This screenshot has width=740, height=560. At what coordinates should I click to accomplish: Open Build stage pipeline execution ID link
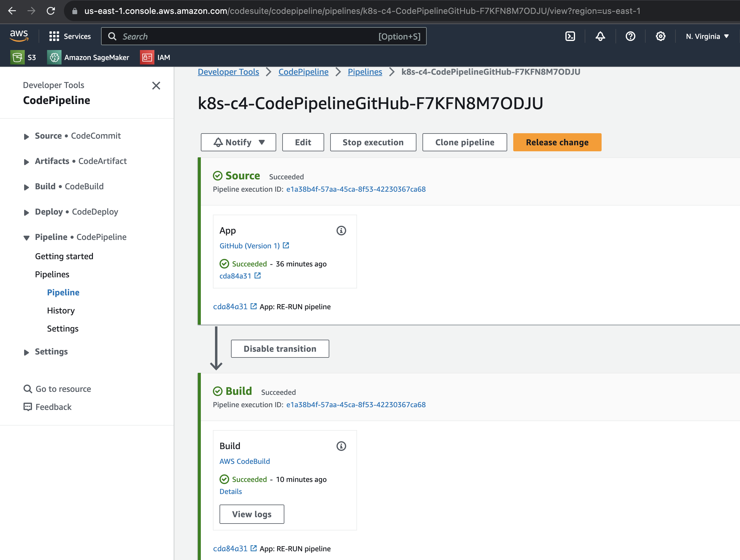point(356,404)
